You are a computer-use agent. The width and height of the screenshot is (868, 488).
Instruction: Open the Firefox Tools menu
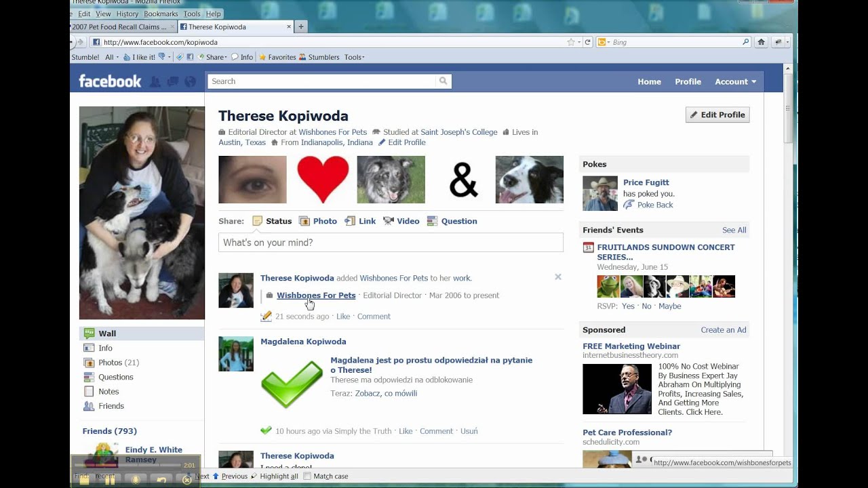[192, 14]
